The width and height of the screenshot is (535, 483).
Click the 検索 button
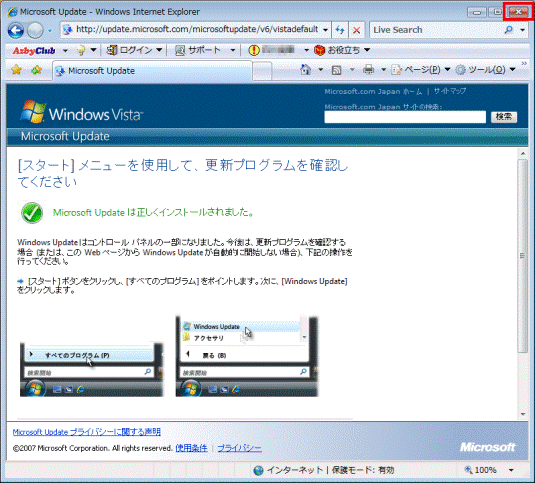pyautogui.click(x=504, y=117)
